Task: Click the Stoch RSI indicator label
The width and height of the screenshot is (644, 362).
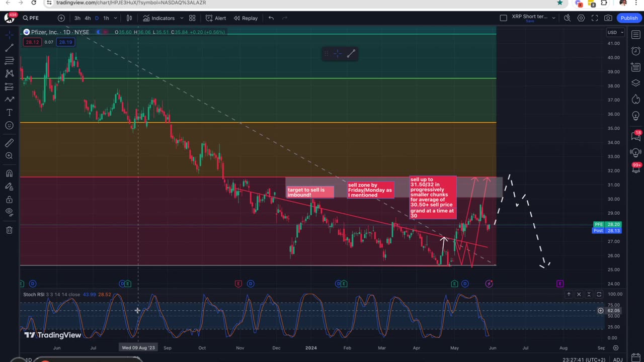Action: (x=34, y=295)
